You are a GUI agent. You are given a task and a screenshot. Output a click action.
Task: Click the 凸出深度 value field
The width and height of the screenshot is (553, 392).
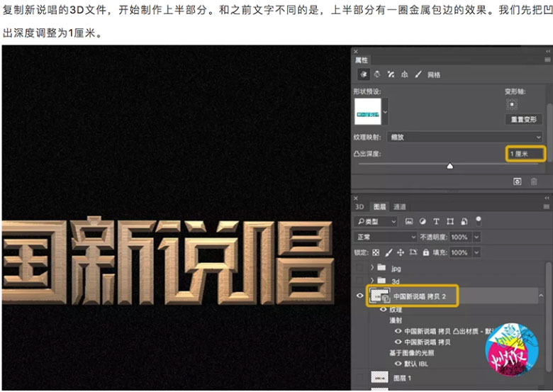tap(525, 154)
